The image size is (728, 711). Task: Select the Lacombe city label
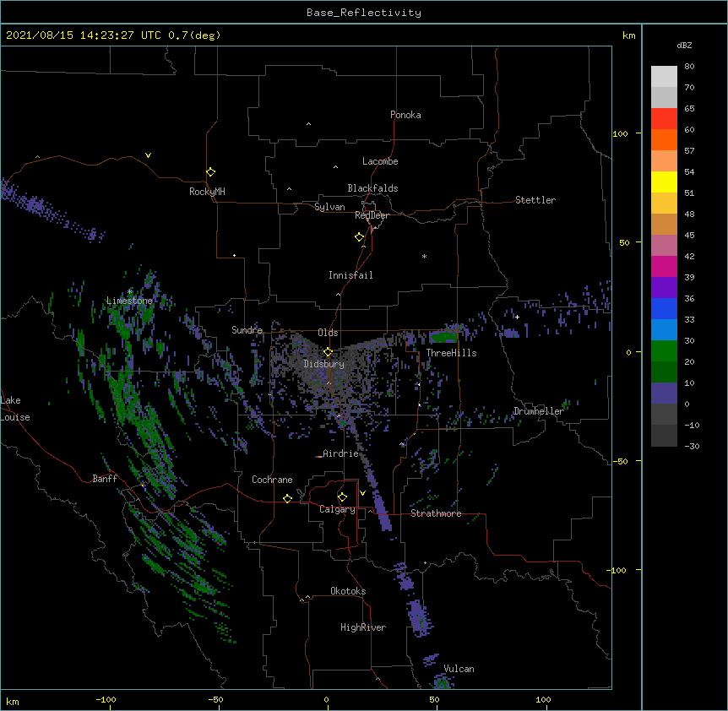(380, 161)
